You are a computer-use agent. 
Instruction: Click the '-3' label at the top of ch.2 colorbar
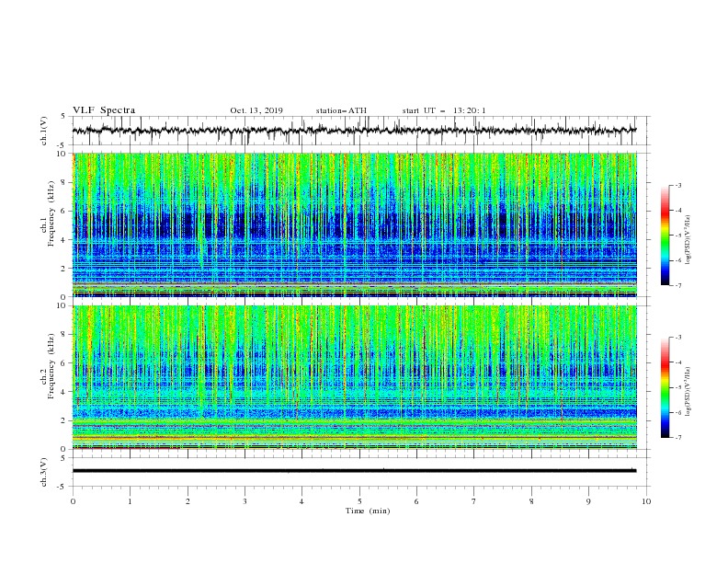click(677, 338)
